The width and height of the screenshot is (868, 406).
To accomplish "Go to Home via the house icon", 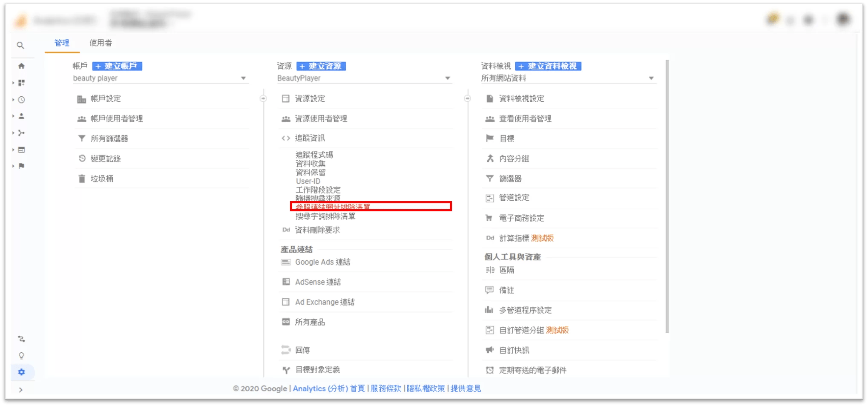I will click(x=21, y=66).
